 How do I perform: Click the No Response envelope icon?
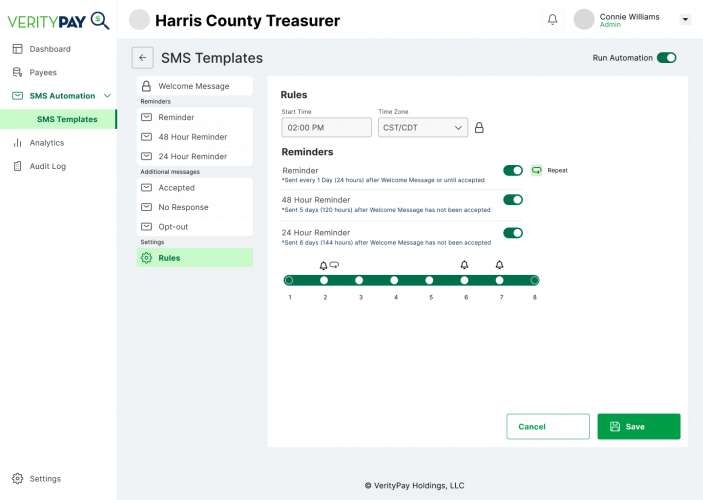click(146, 207)
